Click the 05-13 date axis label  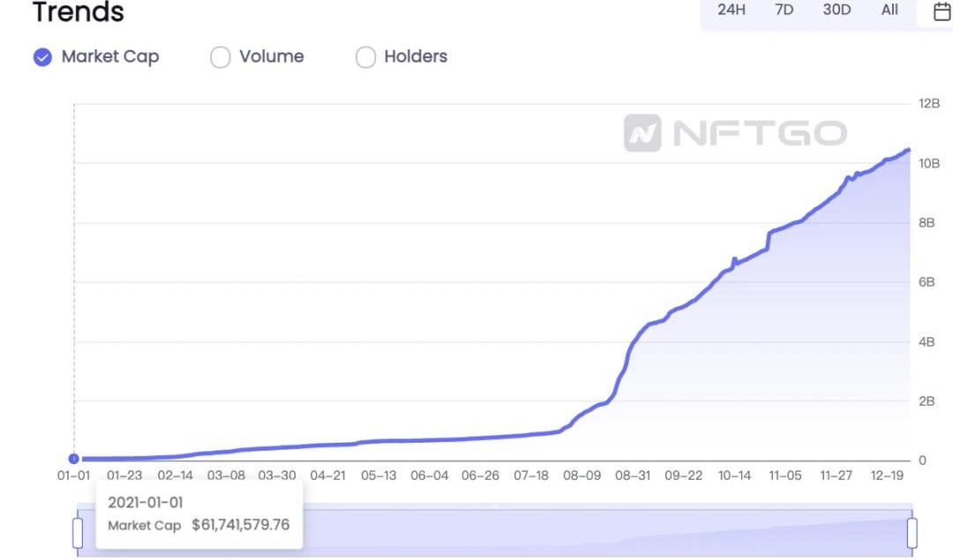click(x=379, y=475)
